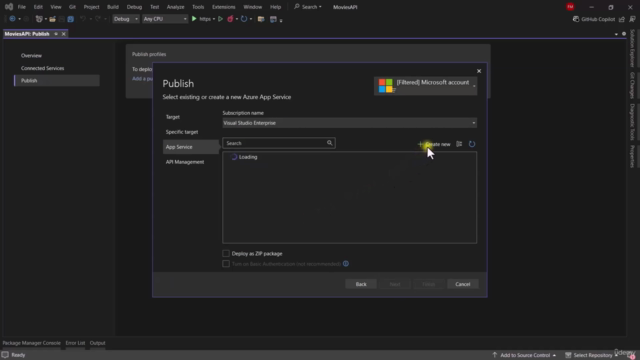This screenshot has height=360, width=640.
Task: Open the Debug configuration dropdown
Action: 126,19
